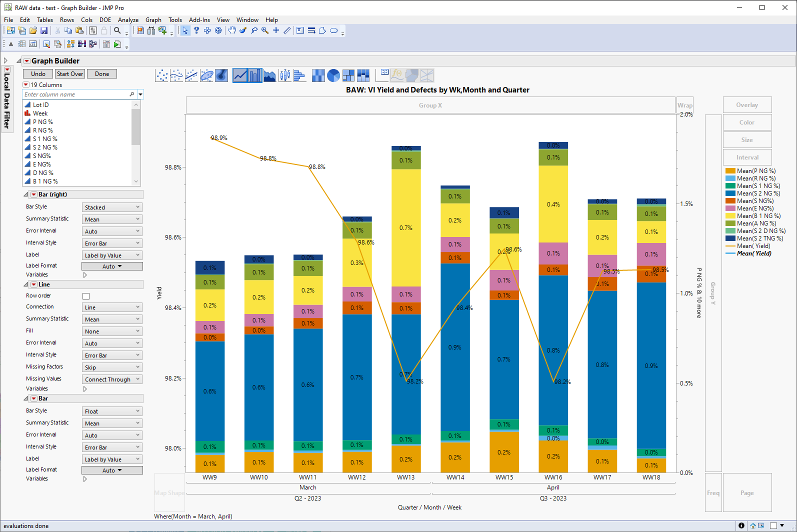The image size is (797, 532).
Task: Pick the Area chart element icon
Action: [269, 75]
